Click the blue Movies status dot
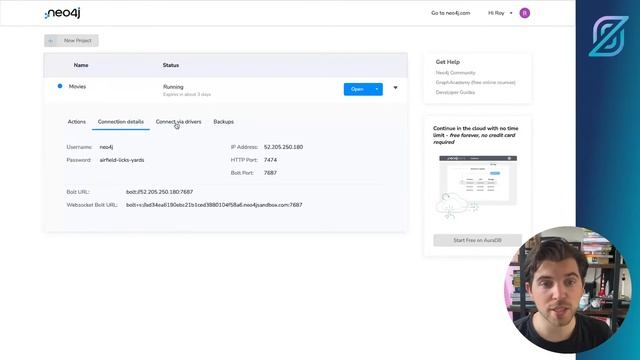This screenshot has width=640, height=360. point(60,86)
